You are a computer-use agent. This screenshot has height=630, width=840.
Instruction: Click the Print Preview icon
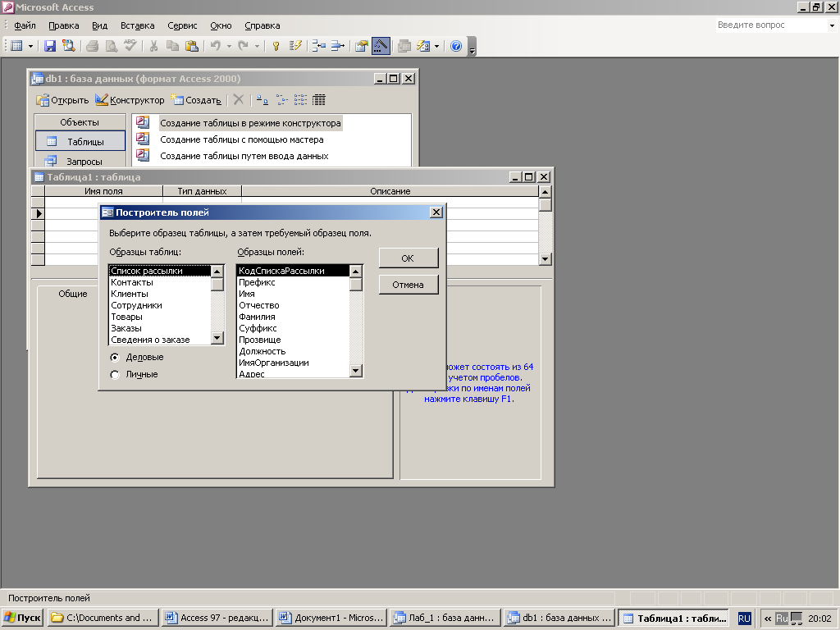[x=111, y=46]
